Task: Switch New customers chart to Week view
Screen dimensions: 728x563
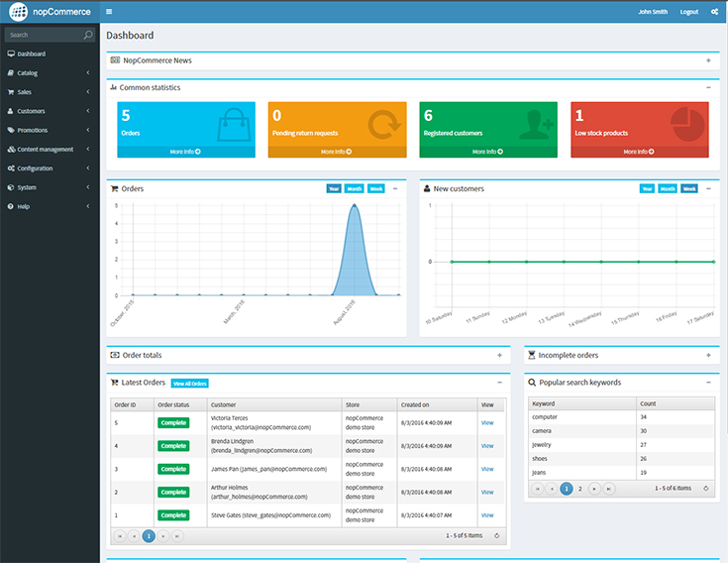Action: coord(689,188)
